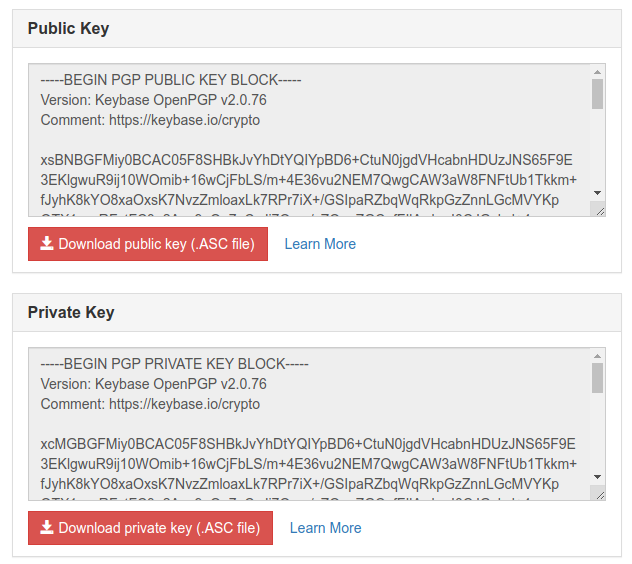Click the Download private key (.ASC file) button
The image size is (632, 564).
point(150,528)
